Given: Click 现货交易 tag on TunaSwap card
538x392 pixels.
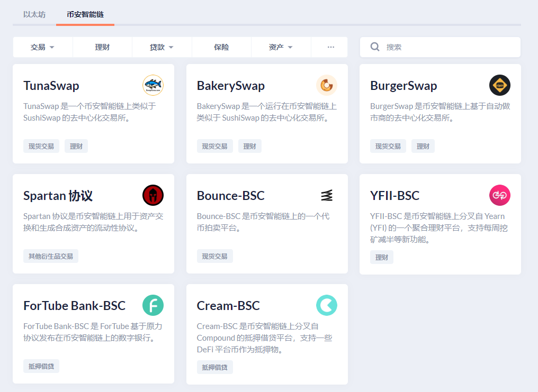Looking at the screenshot, I should [x=41, y=147].
